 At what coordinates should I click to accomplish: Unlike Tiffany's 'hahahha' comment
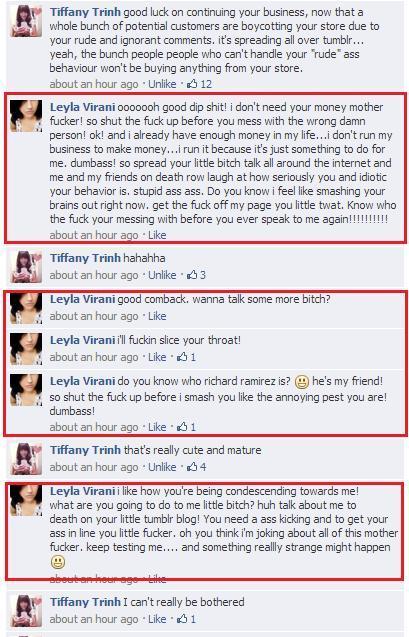162,275
